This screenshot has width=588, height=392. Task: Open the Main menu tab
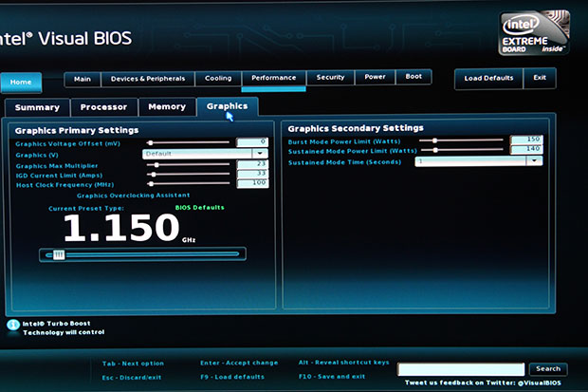[x=83, y=79]
